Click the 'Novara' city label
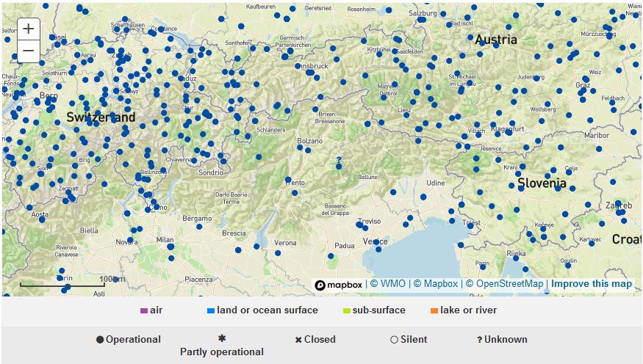The height and width of the screenshot is (364, 643). click(x=126, y=242)
